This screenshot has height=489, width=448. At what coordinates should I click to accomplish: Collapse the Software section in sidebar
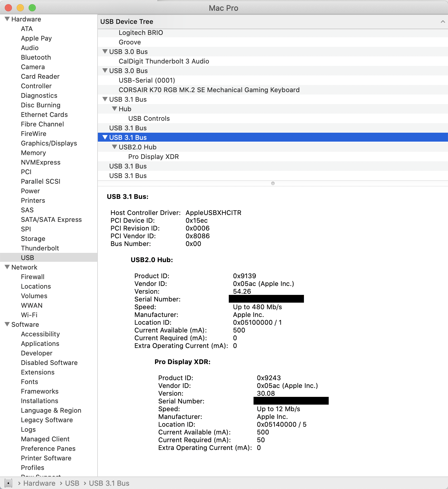point(7,324)
